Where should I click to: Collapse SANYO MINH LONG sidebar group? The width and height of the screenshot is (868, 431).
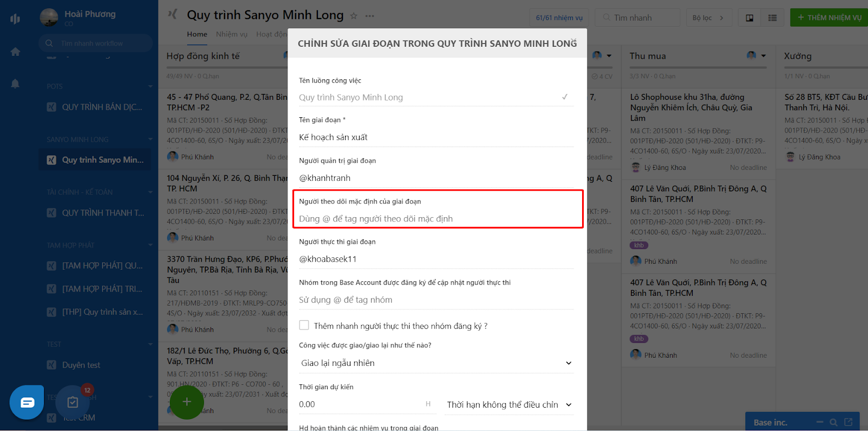coord(150,140)
